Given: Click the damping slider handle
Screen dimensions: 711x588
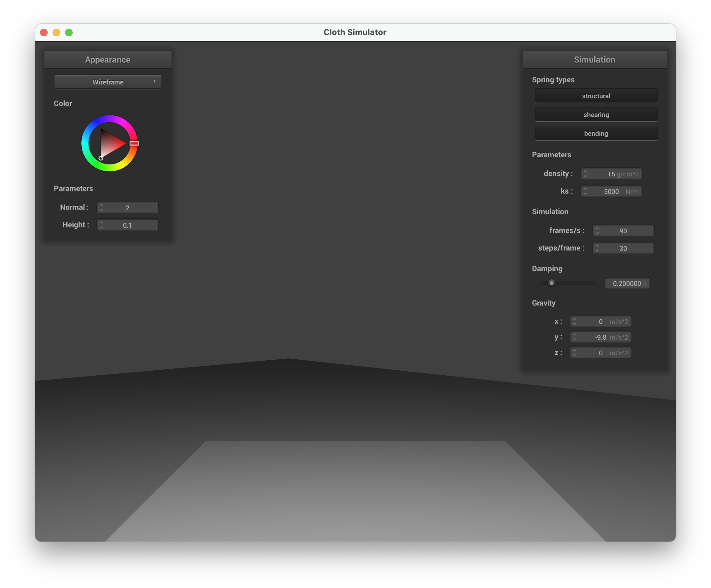Looking at the screenshot, I should [551, 283].
